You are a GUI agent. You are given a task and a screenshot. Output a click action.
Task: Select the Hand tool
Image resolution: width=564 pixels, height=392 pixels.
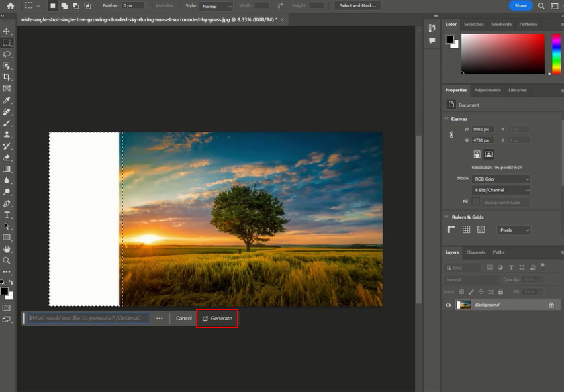[7, 249]
